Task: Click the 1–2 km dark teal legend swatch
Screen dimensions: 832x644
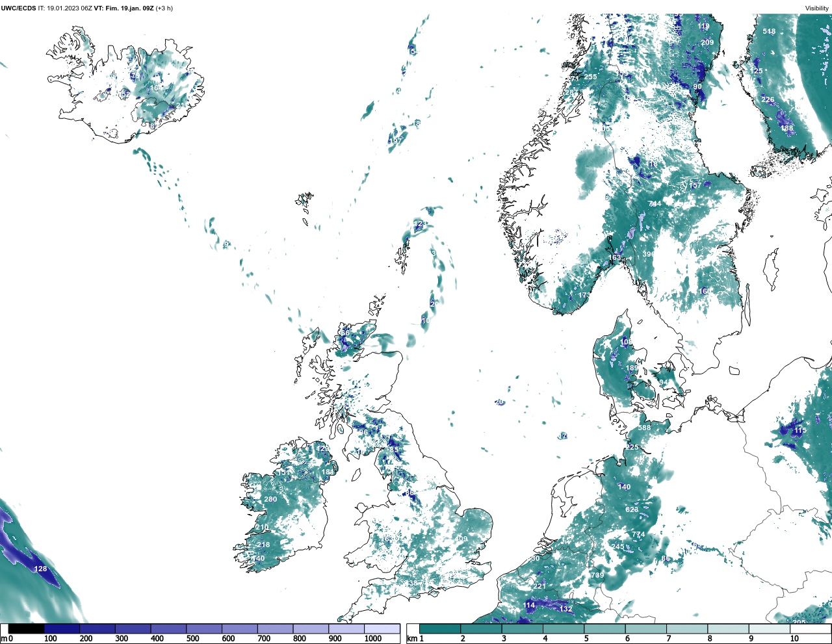Action: tap(440, 628)
